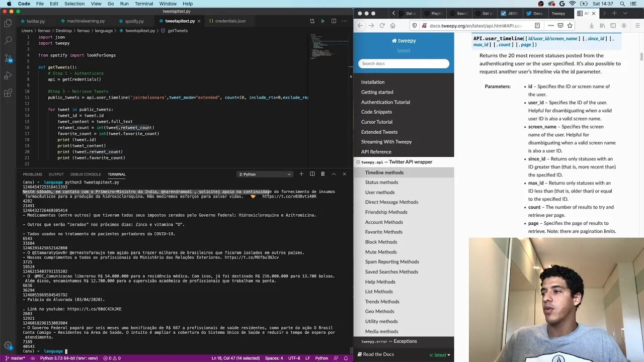Open Source Control in the activity bar
This screenshot has width=644, height=362.
point(8,58)
